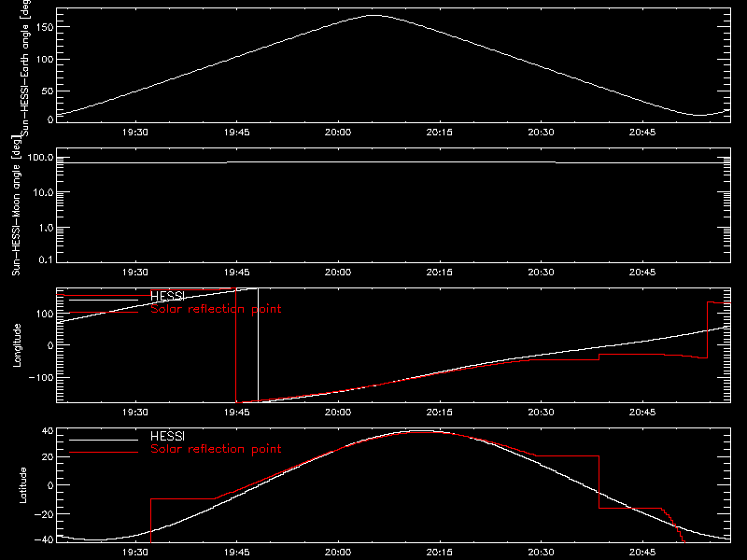Click the 20:45 time label under Earth angle plot

(x=642, y=133)
